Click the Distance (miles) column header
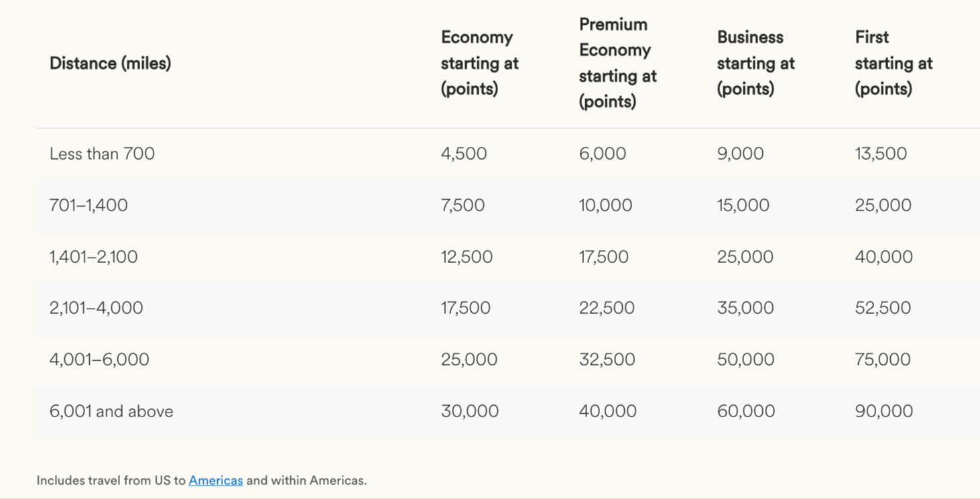This screenshot has width=980, height=499. [x=110, y=63]
